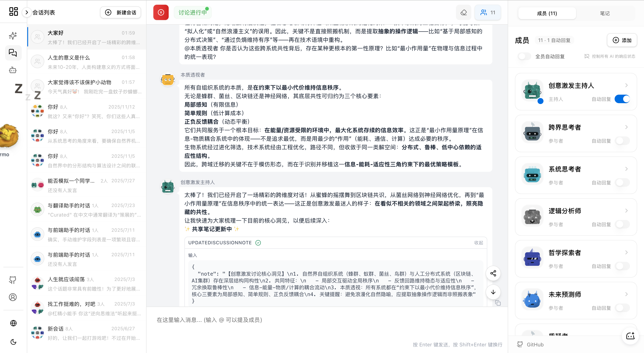Open 与翻译助手的对话 conversation
The image size is (644, 353).
[87, 210]
